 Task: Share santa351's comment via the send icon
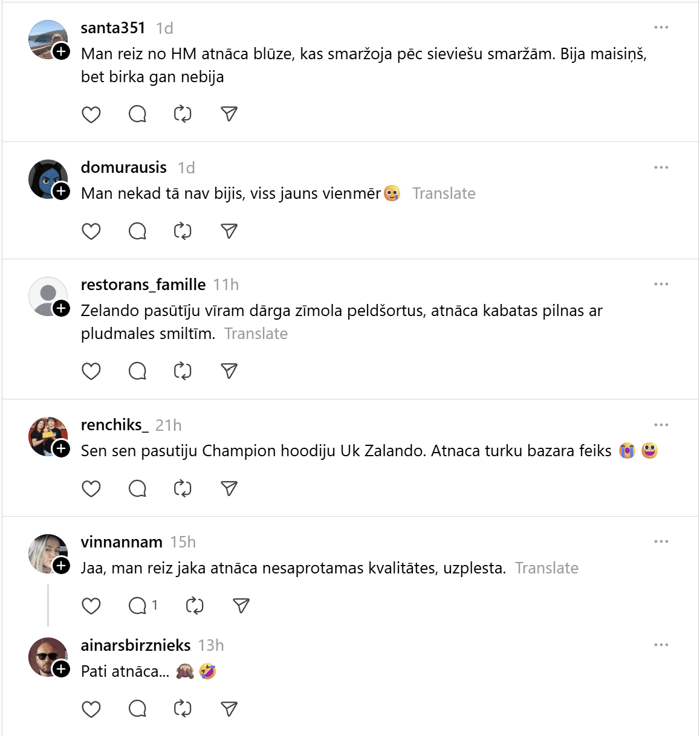tap(229, 114)
